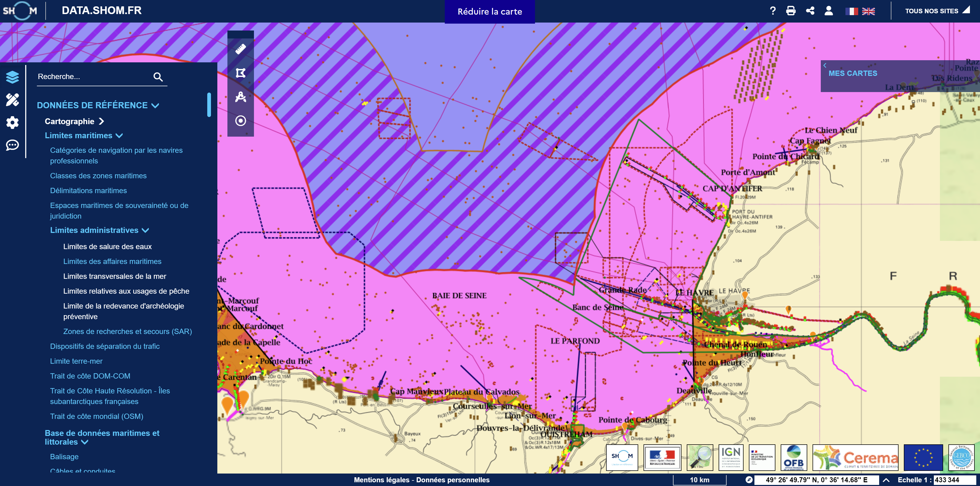Click the share map icon
Image resolution: width=980 pixels, height=486 pixels.
tap(810, 11)
